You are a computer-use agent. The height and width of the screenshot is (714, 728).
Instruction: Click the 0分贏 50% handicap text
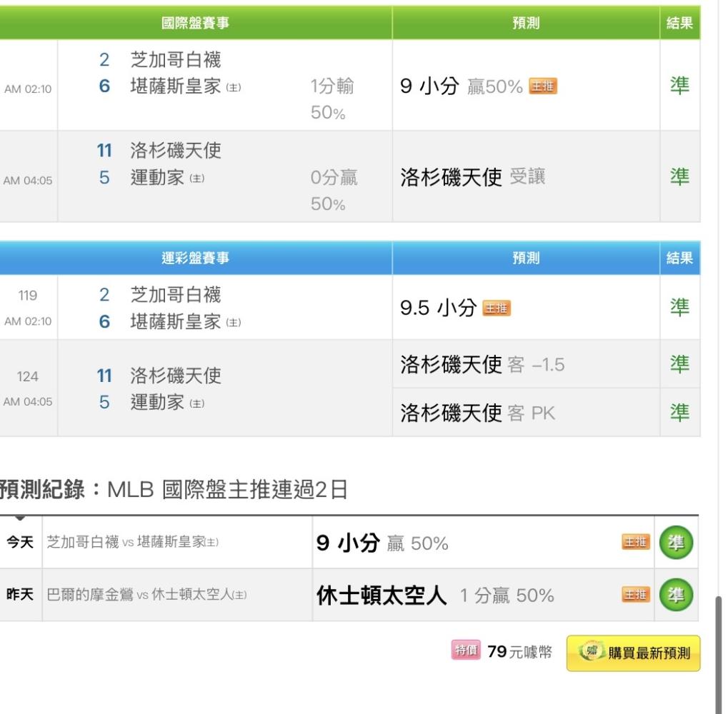(334, 191)
